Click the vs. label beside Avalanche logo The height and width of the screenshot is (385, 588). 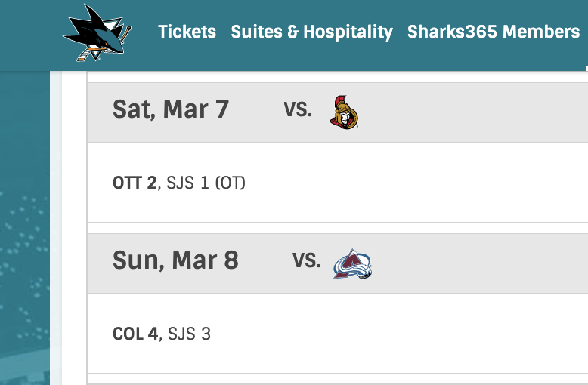click(x=307, y=260)
